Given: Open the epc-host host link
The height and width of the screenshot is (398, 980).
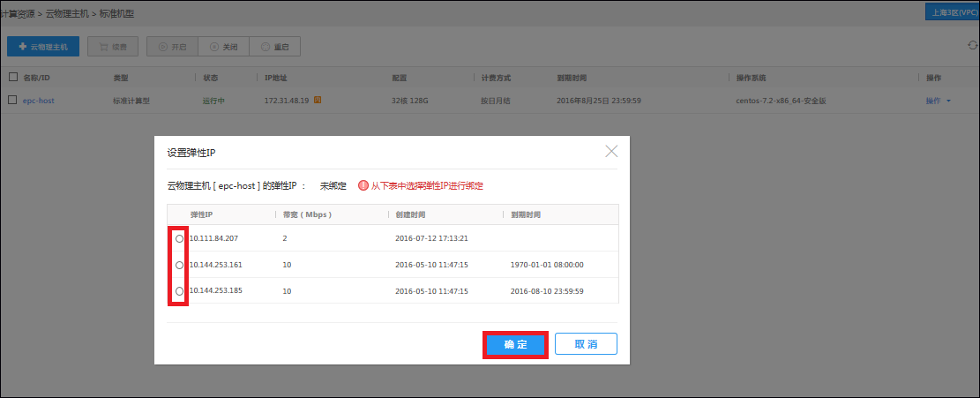Looking at the screenshot, I should tap(39, 101).
